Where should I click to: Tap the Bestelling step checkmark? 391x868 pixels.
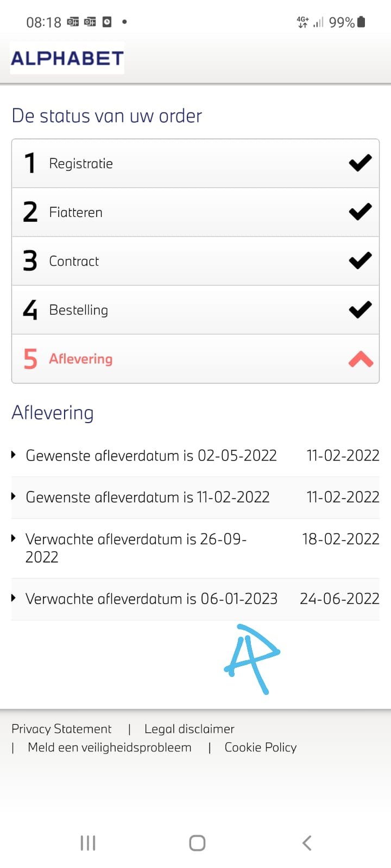(x=360, y=309)
